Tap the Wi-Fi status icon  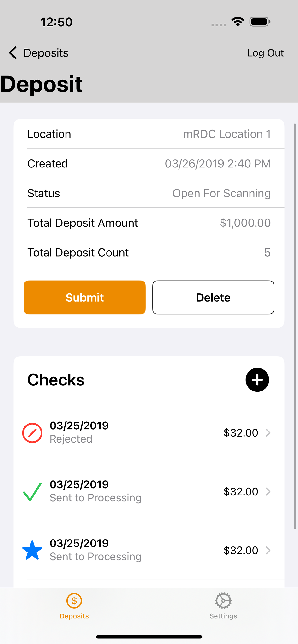(238, 22)
